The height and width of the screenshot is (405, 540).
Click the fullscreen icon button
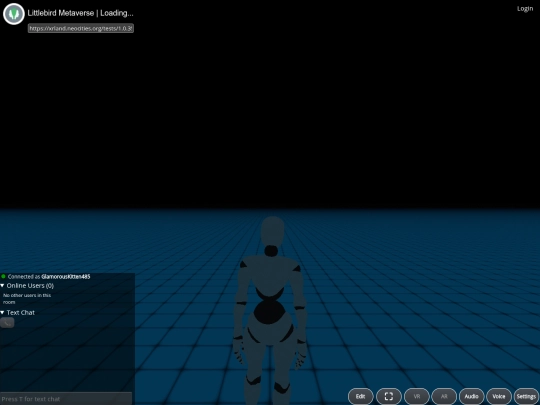pyautogui.click(x=389, y=396)
